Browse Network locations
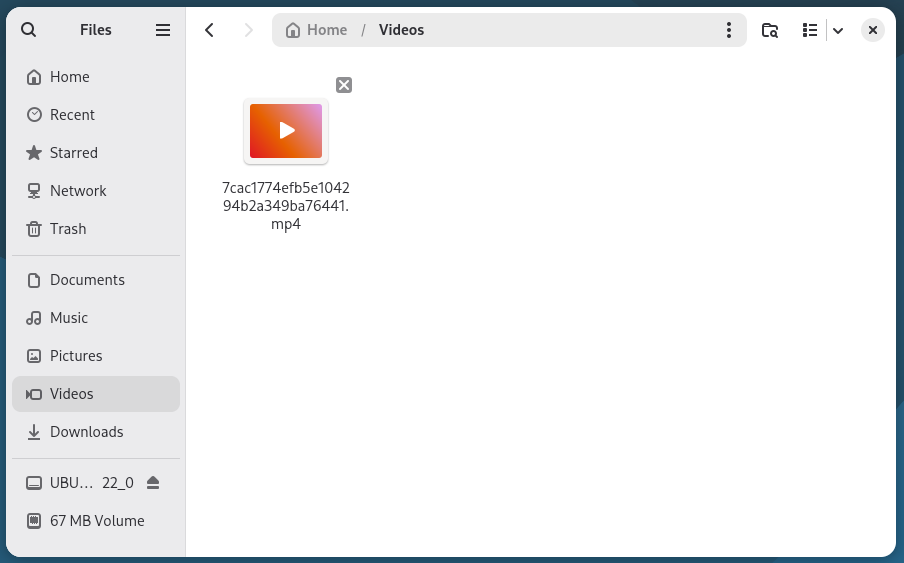Image resolution: width=904 pixels, height=563 pixels. (78, 191)
